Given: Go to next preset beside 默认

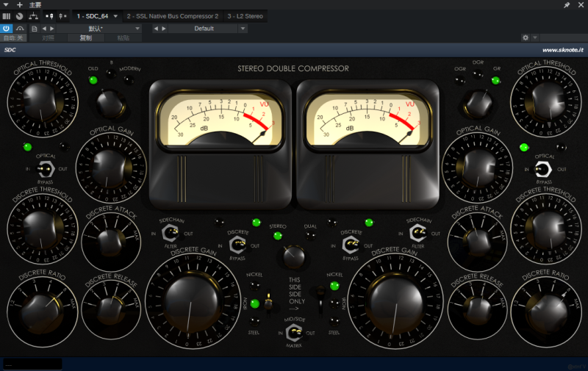Looking at the screenshot, I should (x=52, y=29).
